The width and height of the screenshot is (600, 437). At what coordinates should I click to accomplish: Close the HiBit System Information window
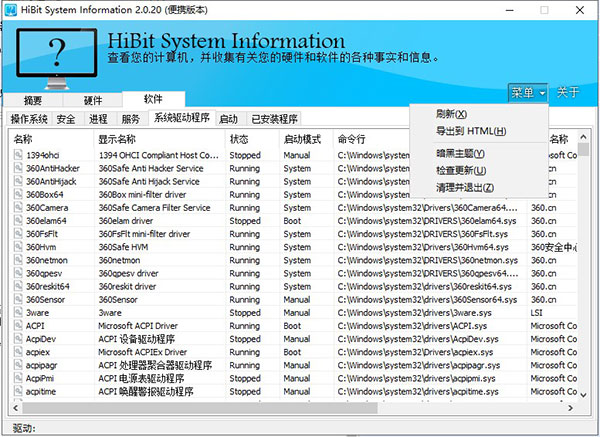click(580, 10)
